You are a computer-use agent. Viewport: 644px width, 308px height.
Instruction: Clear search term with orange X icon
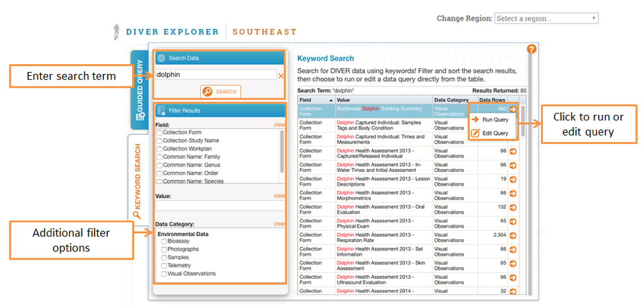click(x=281, y=75)
